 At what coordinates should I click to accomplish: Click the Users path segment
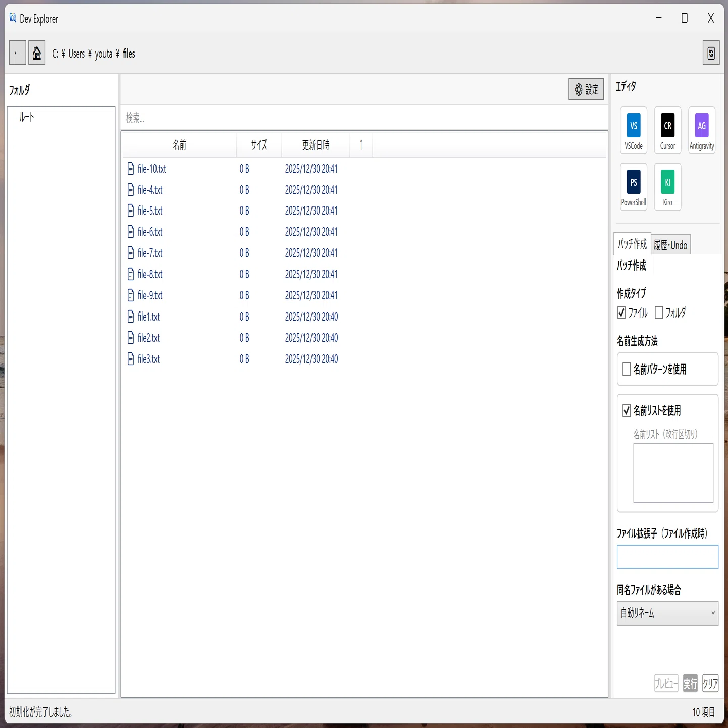(x=77, y=54)
